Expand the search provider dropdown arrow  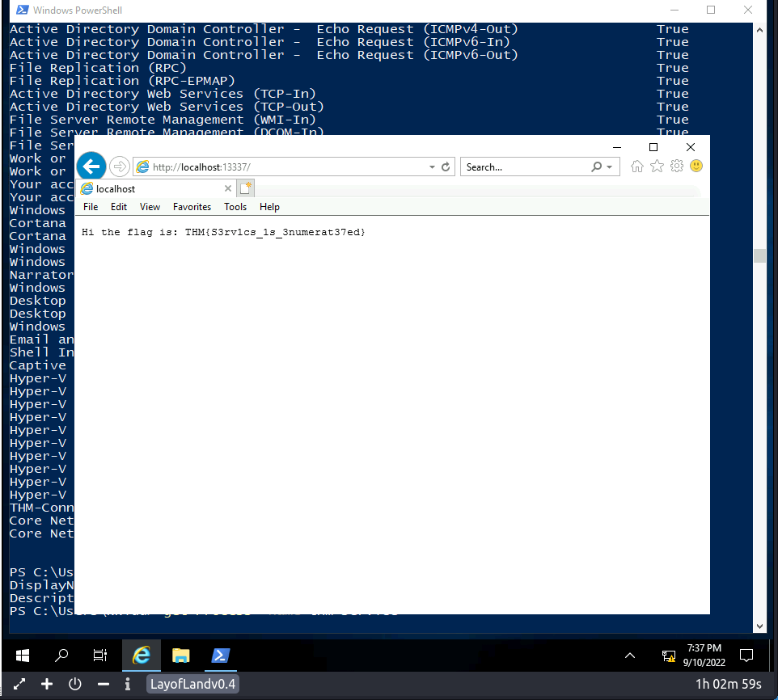(x=610, y=167)
